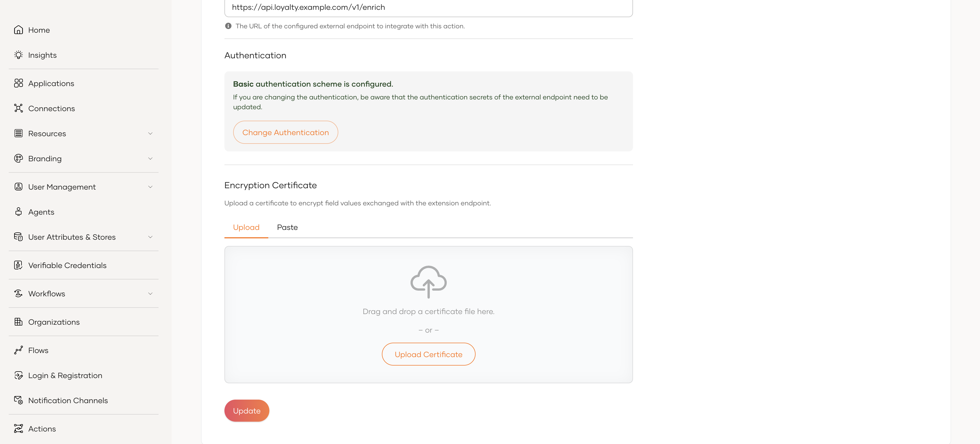
Task: Click the cloud upload icon
Action: pyautogui.click(x=428, y=282)
